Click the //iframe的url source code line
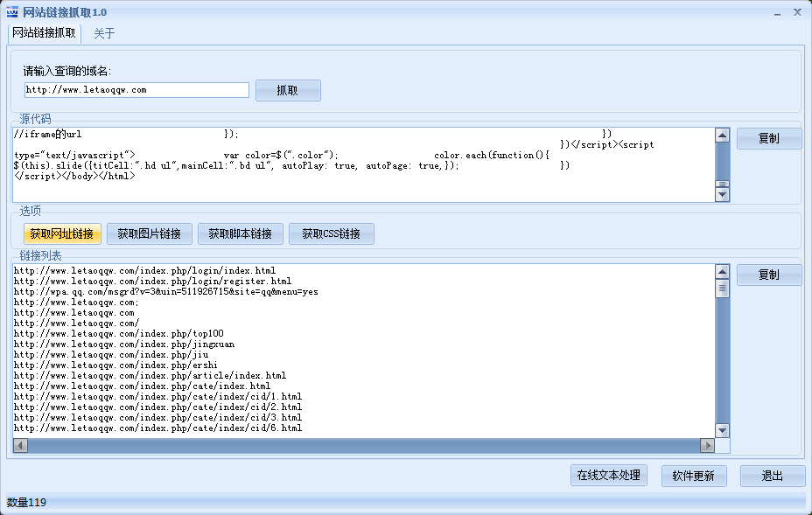Viewport: 812px width, 515px height. 47,135
